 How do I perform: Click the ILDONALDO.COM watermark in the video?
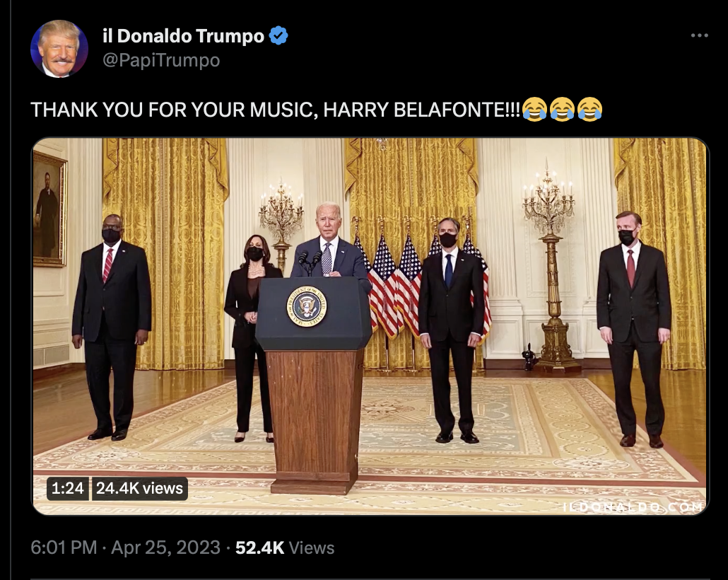(x=633, y=506)
